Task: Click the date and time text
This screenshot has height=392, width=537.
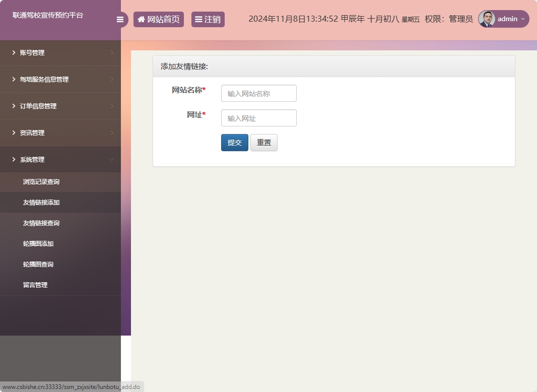Action: point(334,19)
